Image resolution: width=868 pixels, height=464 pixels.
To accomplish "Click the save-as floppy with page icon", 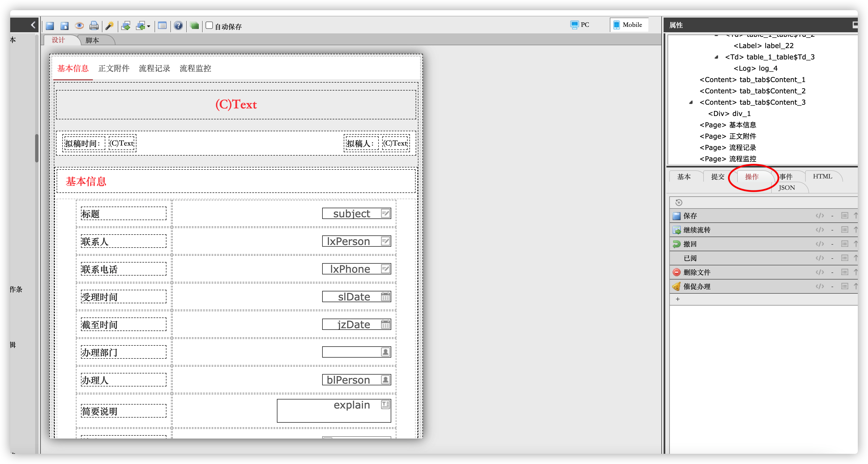I will point(64,25).
